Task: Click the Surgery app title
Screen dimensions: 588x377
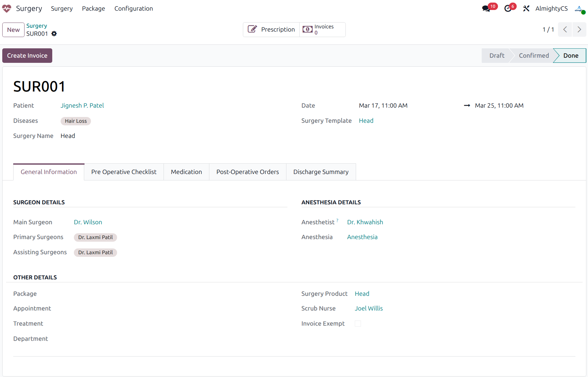Action: (x=29, y=8)
